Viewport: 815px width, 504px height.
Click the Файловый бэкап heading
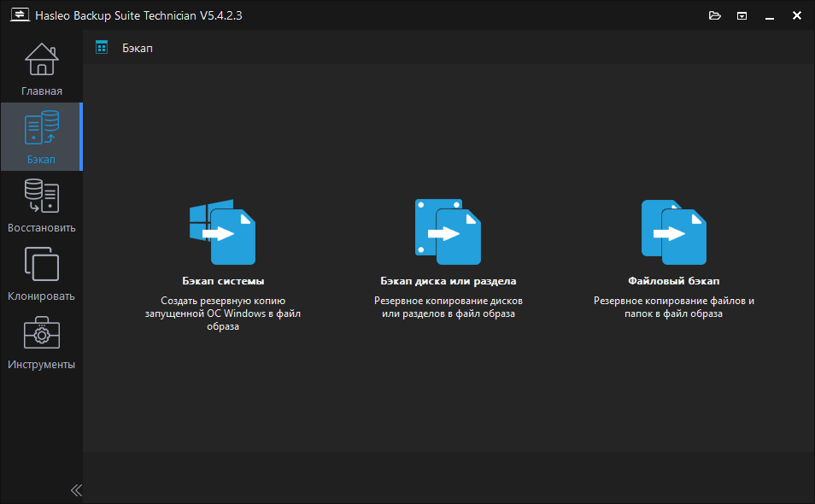pyautogui.click(x=674, y=281)
